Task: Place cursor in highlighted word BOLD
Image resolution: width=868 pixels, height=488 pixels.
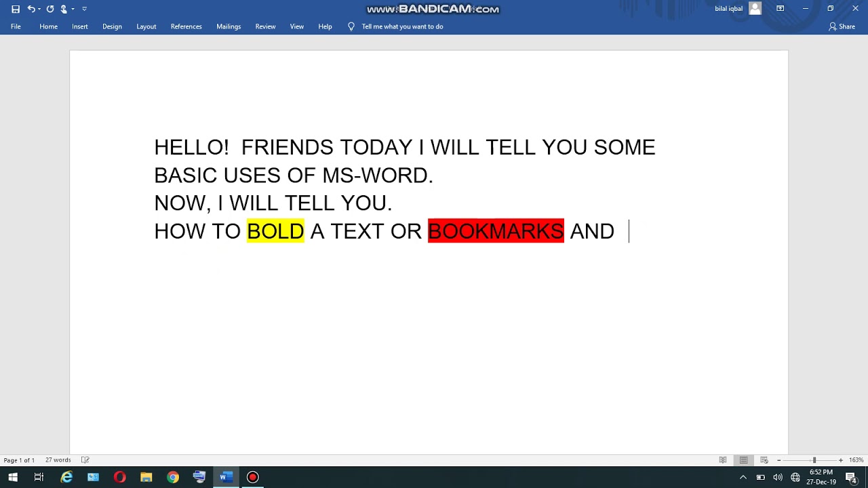Action: [x=275, y=231]
